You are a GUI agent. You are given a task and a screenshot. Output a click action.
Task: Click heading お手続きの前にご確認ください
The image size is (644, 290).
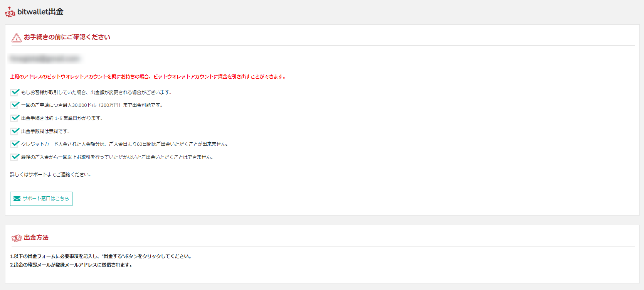click(67, 37)
